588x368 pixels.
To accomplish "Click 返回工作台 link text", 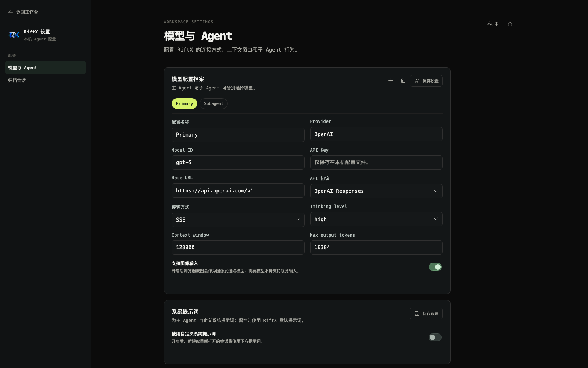I will 27,12.
